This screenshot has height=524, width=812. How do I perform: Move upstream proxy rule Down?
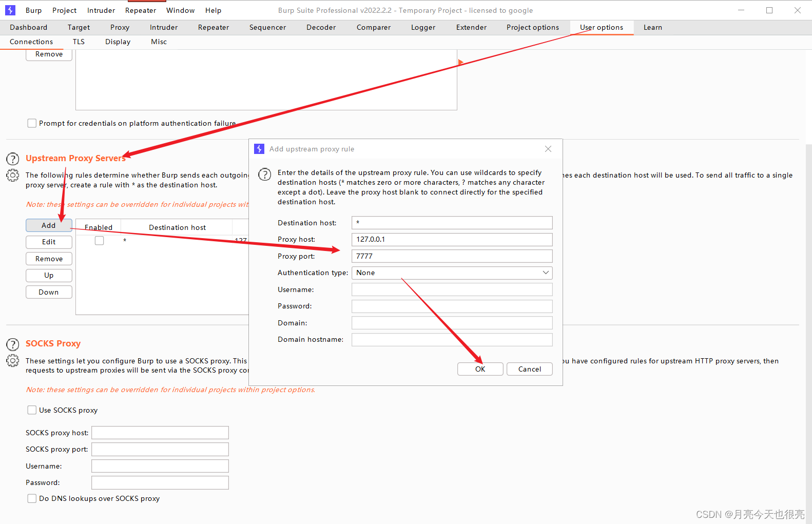(x=49, y=292)
